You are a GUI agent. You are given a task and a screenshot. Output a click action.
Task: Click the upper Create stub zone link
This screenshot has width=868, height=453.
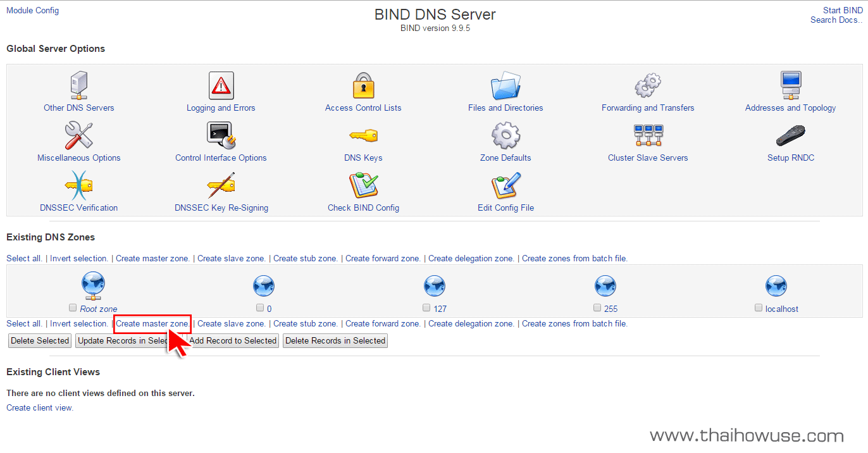306,259
